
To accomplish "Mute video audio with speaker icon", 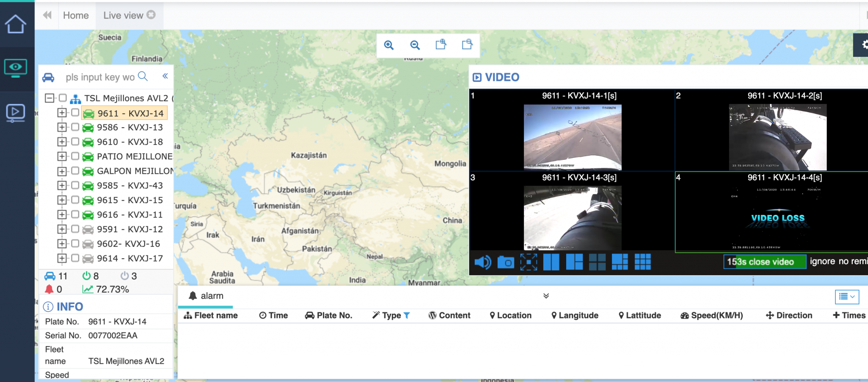I will tap(483, 262).
